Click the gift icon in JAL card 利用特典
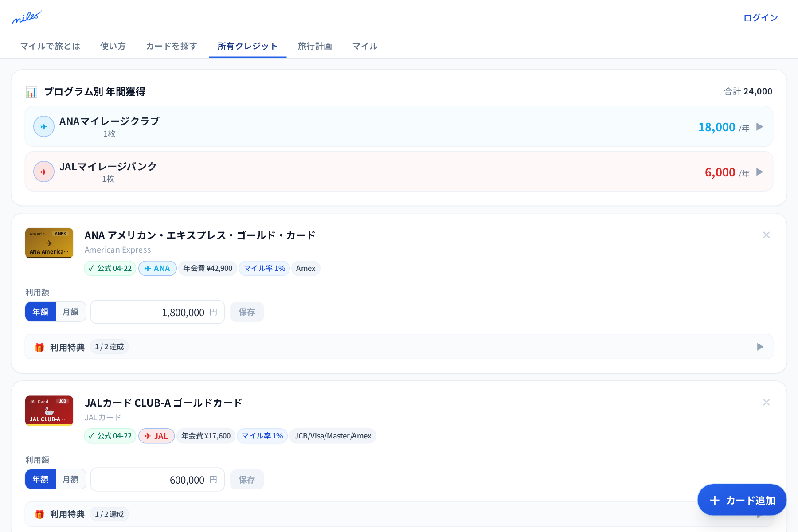Screen dimensions: 798x532 click(39, 514)
